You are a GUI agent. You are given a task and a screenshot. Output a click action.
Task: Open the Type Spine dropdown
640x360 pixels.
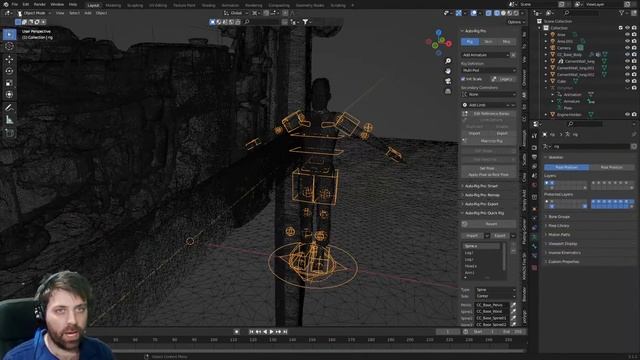click(x=495, y=290)
